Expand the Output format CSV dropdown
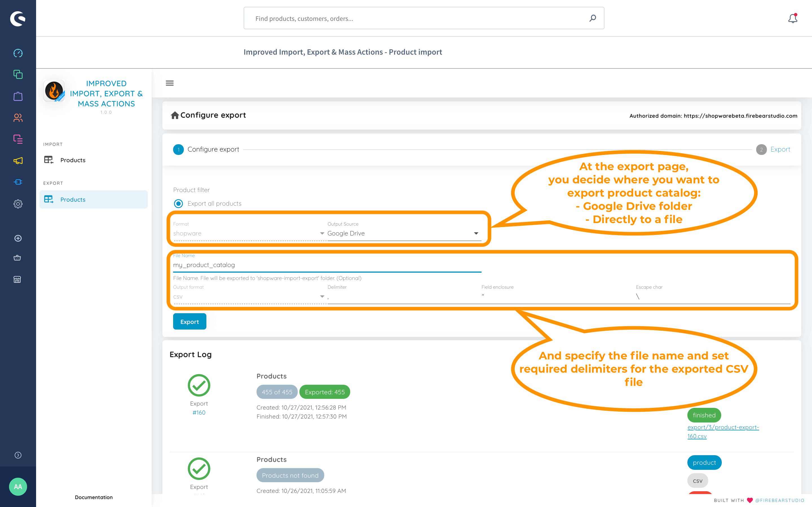The image size is (812, 507). pos(322,297)
